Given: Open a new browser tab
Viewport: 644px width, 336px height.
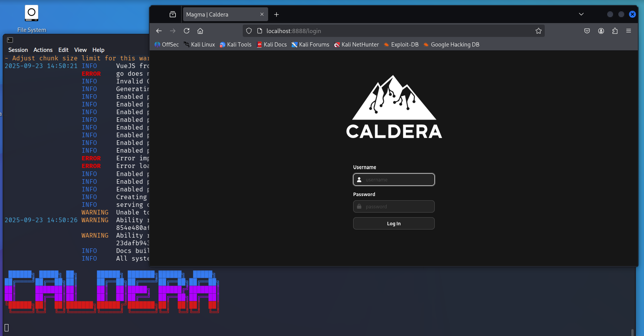Looking at the screenshot, I should 276,15.
